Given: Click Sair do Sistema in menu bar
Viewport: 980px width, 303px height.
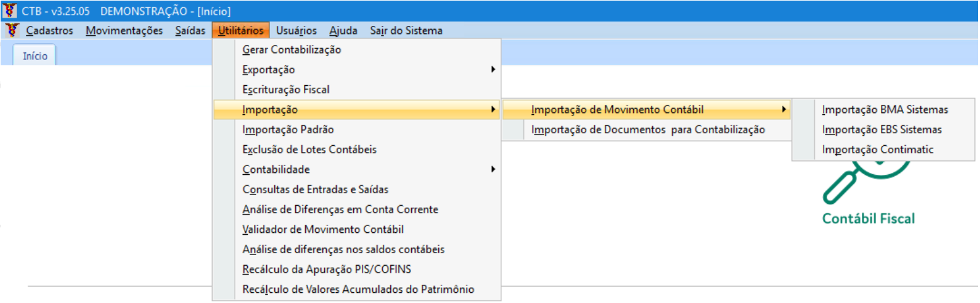Looking at the screenshot, I should pyautogui.click(x=406, y=30).
